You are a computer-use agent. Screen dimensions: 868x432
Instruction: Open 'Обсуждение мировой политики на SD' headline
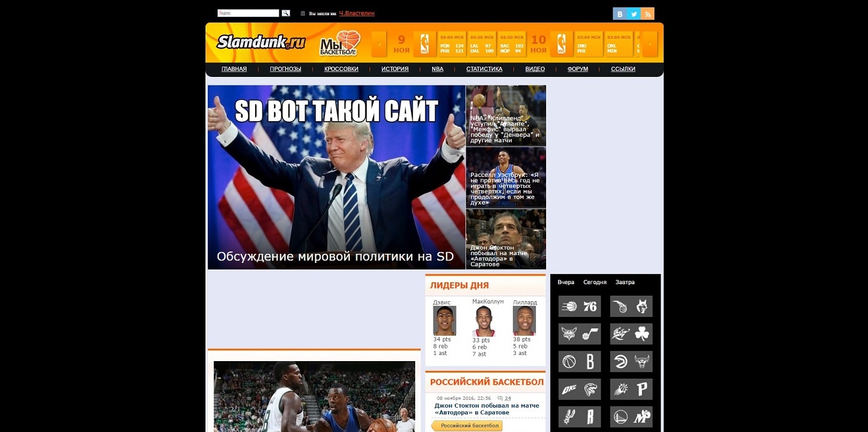[x=335, y=256]
